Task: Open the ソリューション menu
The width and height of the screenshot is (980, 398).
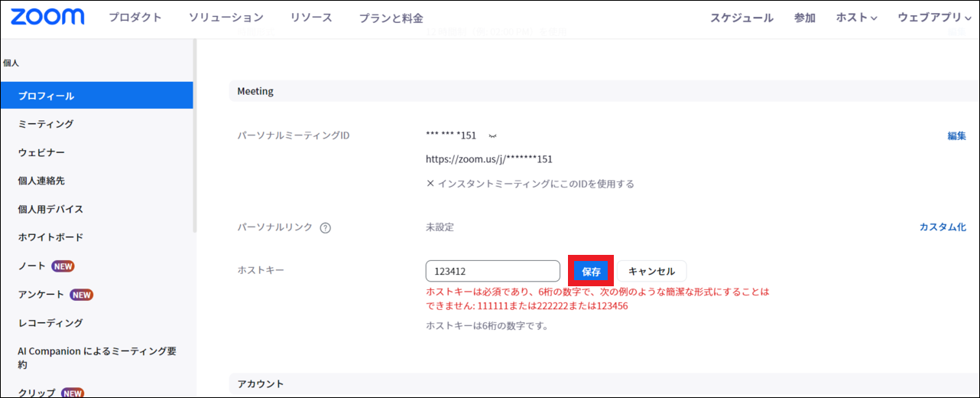Action: tap(226, 18)
